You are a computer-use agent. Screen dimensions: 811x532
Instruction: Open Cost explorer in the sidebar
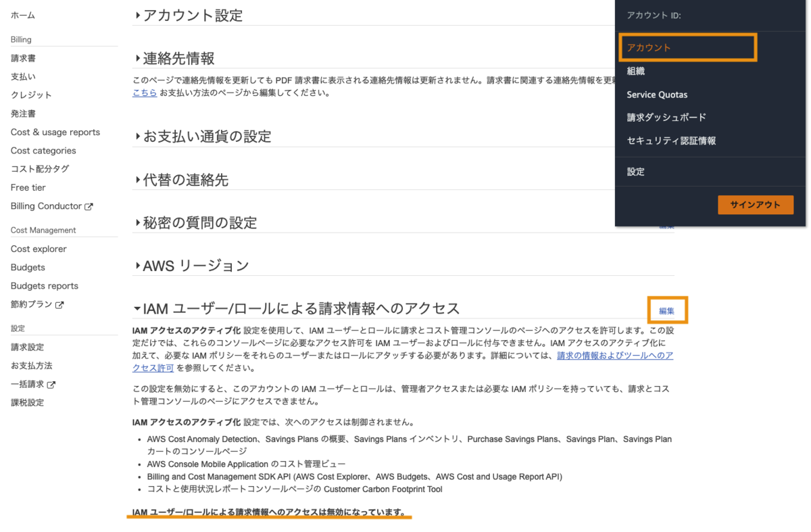39,249
